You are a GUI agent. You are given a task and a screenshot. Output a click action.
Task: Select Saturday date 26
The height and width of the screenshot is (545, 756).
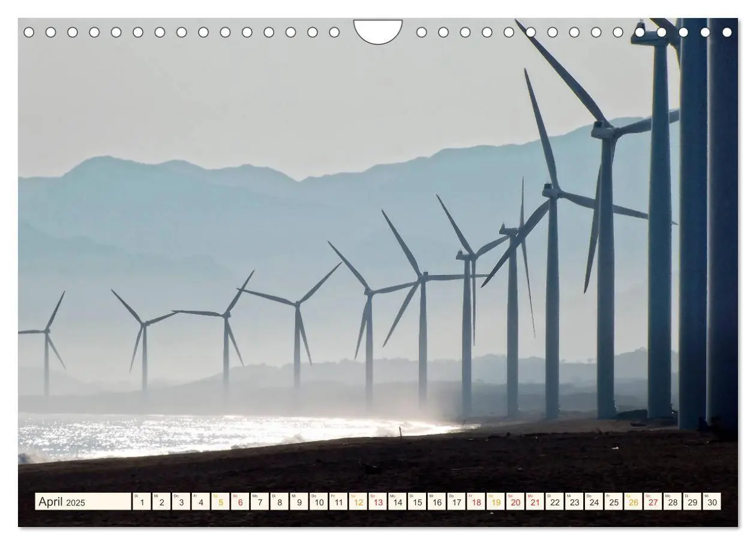click(x=633, y=502)
